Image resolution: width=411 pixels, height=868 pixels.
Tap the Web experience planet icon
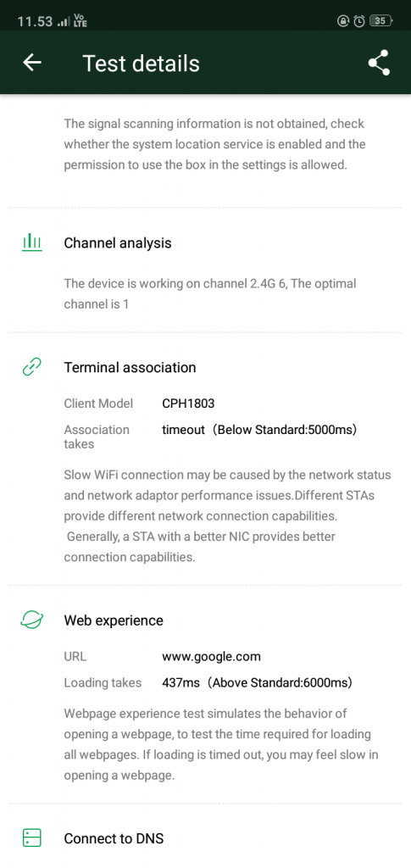click(32, 620)
